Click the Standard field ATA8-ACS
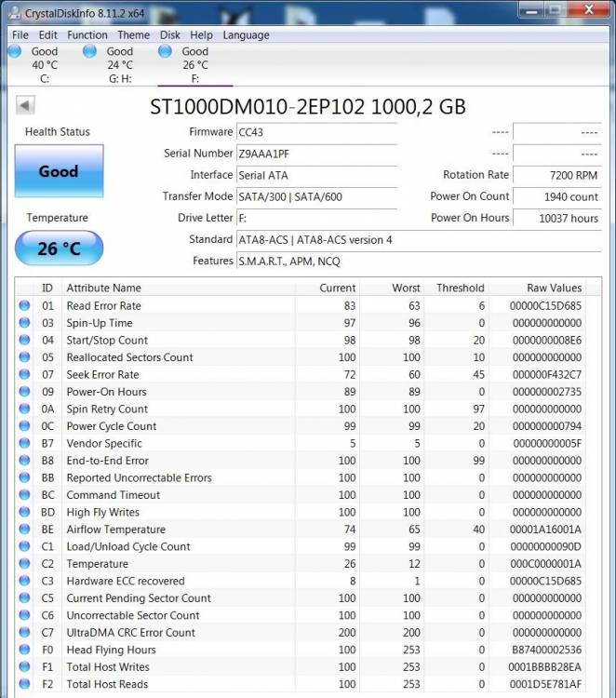 pos(419,239)
